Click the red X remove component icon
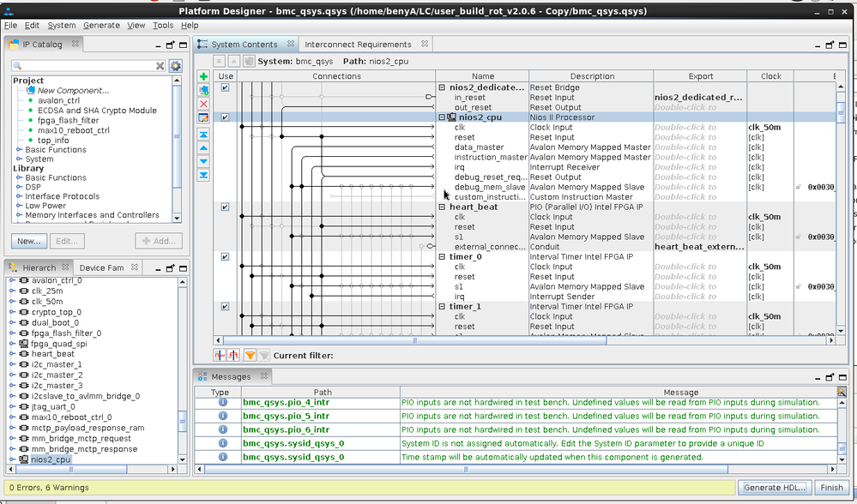Viewport: 857px width, 504px height. click(x=203, y=104)
